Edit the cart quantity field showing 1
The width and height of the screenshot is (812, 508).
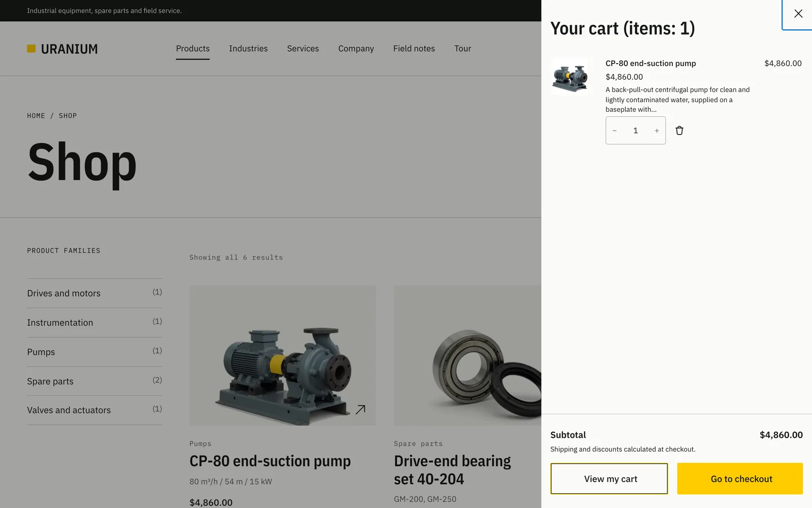635,131
